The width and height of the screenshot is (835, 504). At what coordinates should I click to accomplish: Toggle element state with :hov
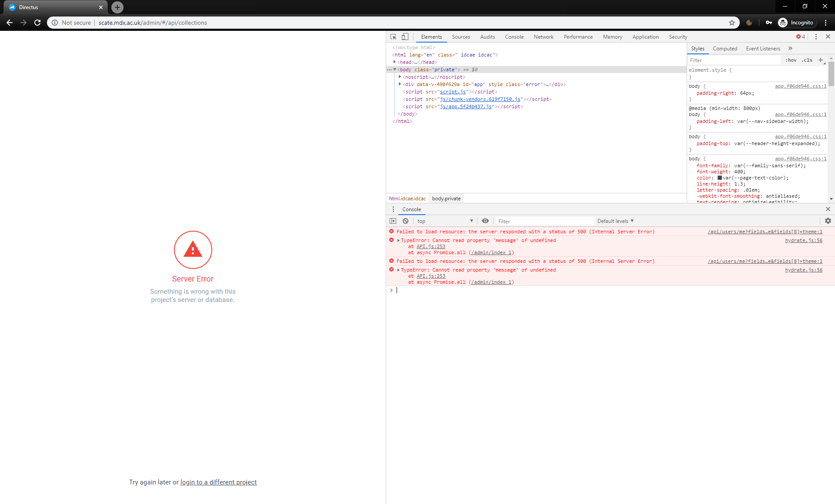pos(792,60)
